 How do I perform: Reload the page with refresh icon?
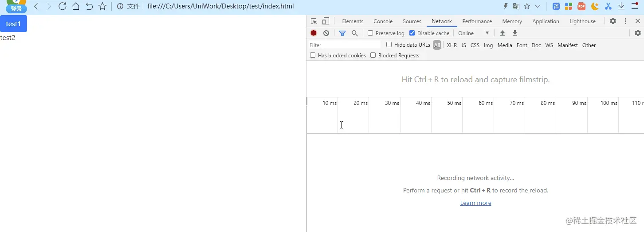tap(63, 6)
